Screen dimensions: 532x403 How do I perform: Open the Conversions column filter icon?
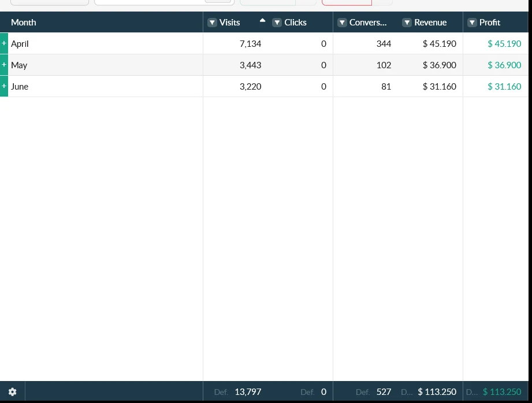[342, 23]
